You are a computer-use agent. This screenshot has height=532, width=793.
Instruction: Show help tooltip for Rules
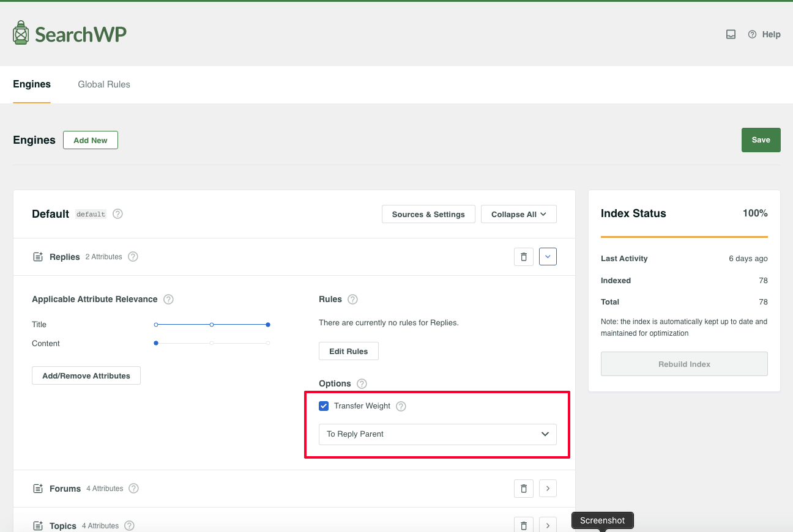[352, 299]
